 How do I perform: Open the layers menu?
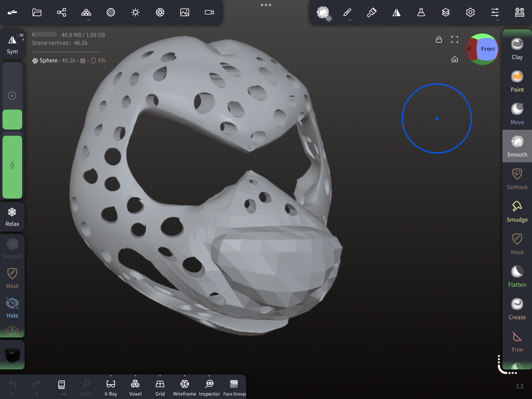point(446,12)
